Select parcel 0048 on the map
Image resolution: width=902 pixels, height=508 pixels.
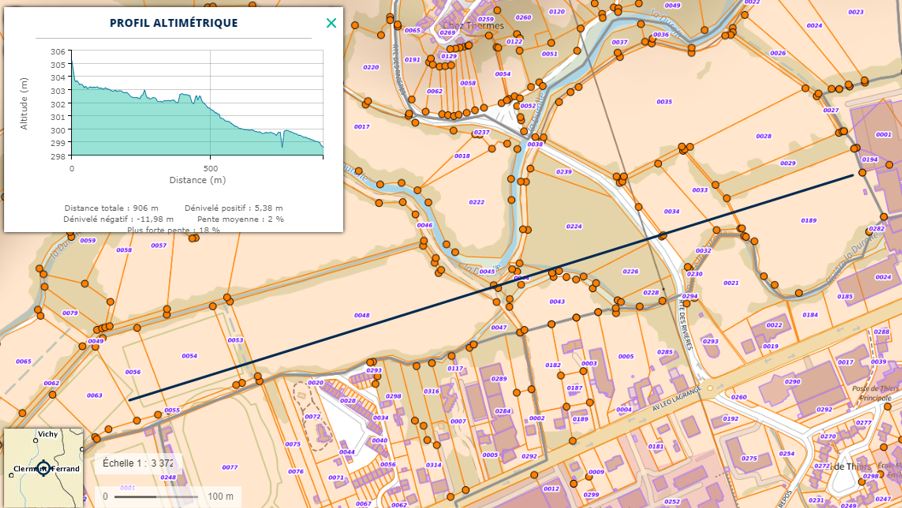click(361, 316)
